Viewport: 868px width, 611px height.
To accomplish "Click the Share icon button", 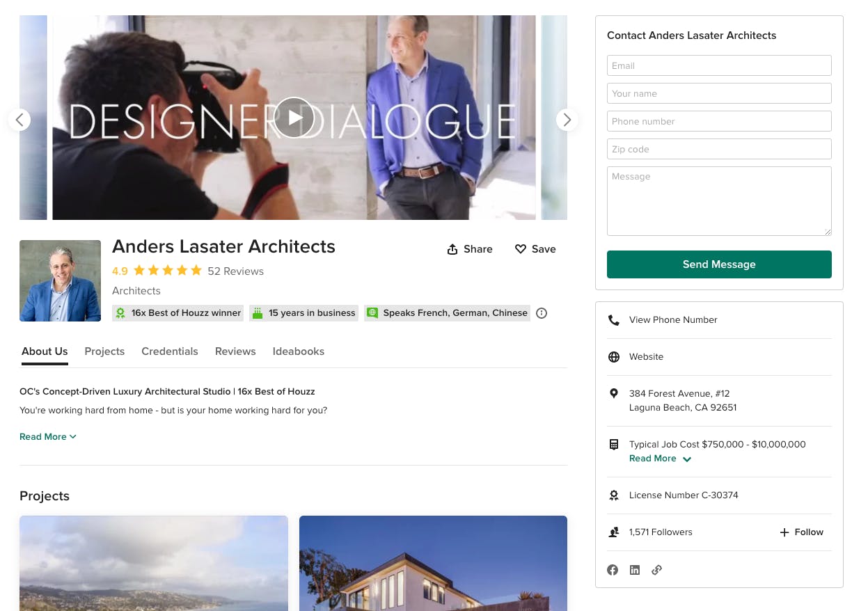I will pyautogui.click(x=470, y=249).
